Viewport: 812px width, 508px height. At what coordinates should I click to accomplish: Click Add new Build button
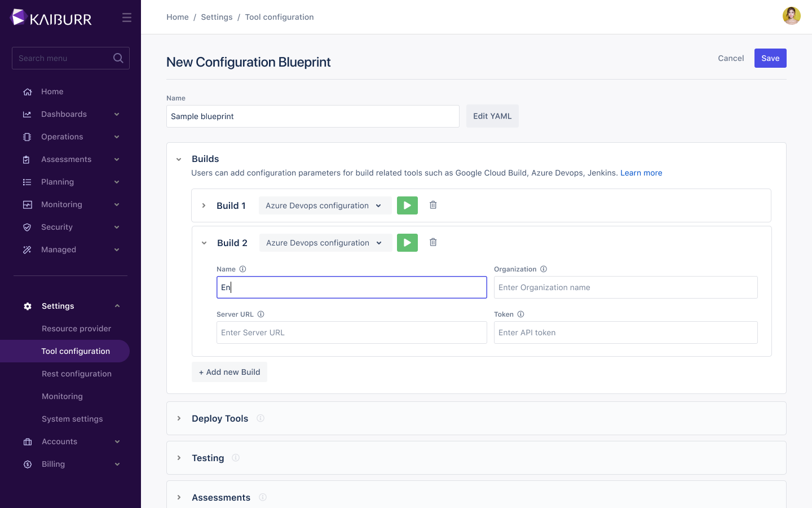(x=230, y=372)
